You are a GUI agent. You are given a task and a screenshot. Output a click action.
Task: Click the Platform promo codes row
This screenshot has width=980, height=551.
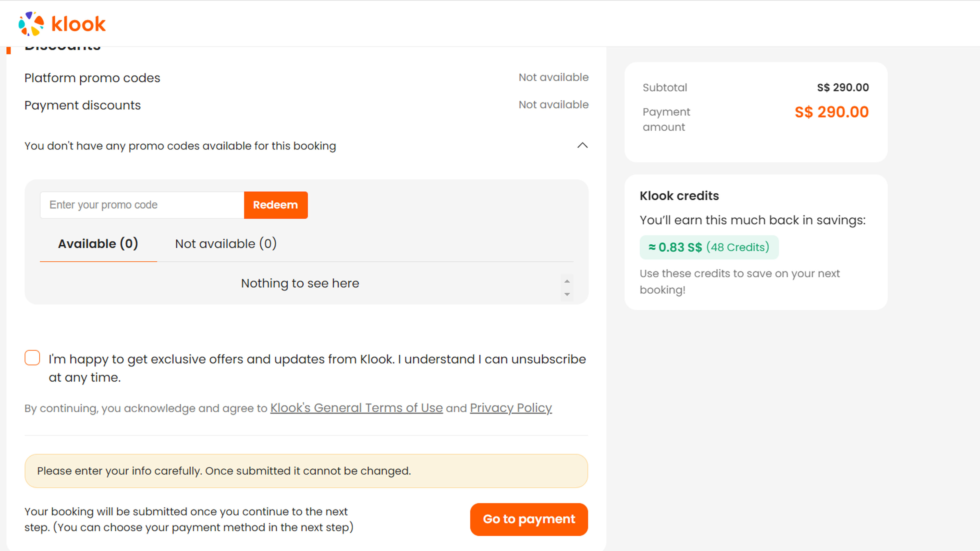[92, 78]
